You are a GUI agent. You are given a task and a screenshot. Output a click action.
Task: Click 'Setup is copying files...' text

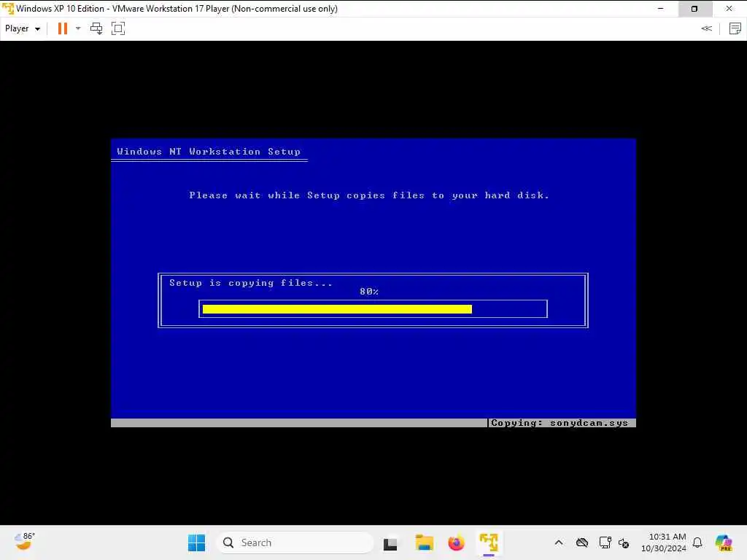coord(251,283)
